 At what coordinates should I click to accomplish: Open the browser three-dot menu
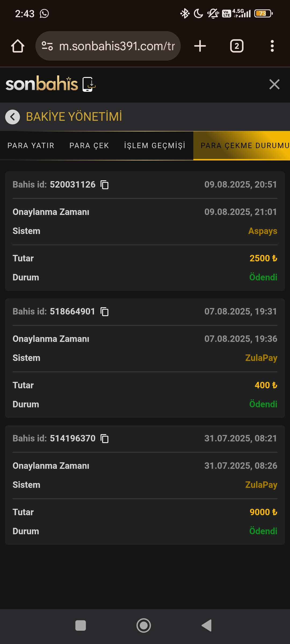click(x=272, y=46)
